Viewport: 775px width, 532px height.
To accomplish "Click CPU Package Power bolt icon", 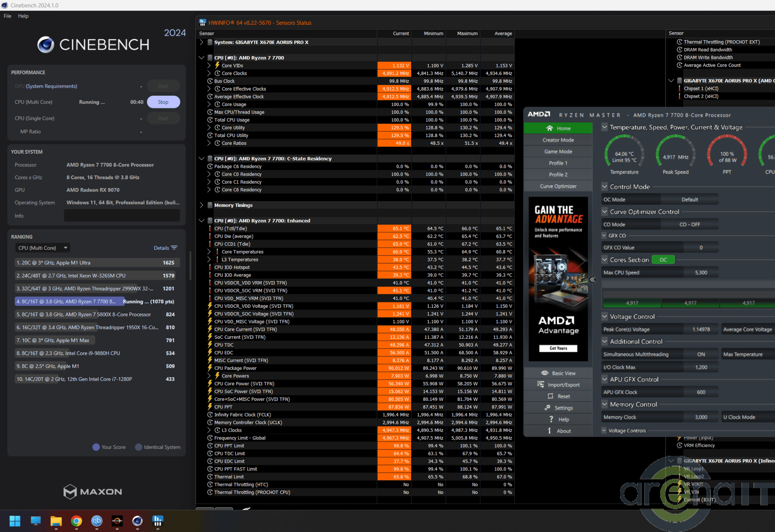I will click(210, 368).
